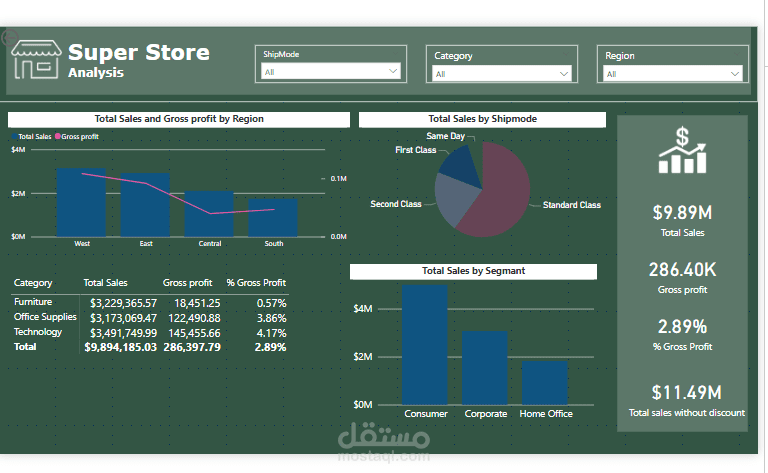Click the 122,490.88 gross profit cell
768x473 pixels.
[194, 318]
